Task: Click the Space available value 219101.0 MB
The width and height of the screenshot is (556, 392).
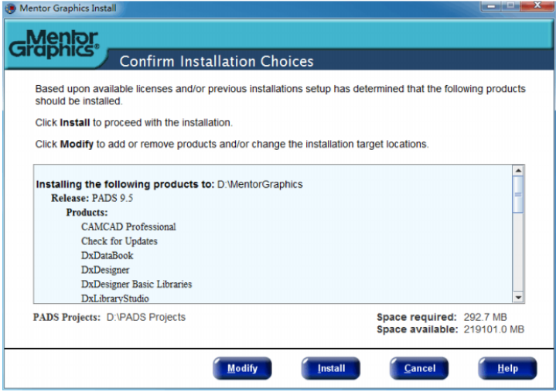Action: click(494, 329)
